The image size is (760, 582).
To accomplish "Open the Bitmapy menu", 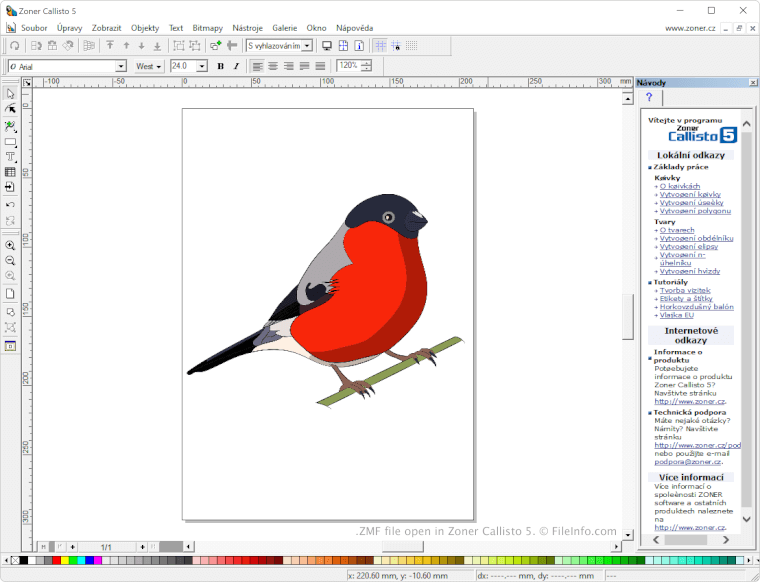I will (207, 28).
